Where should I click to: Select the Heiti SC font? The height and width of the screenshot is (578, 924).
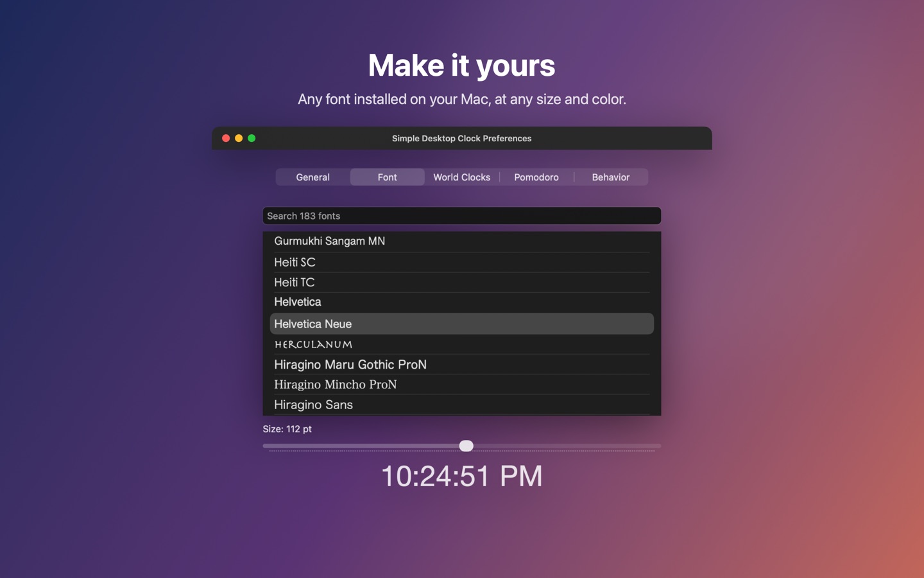click(462, 262)
